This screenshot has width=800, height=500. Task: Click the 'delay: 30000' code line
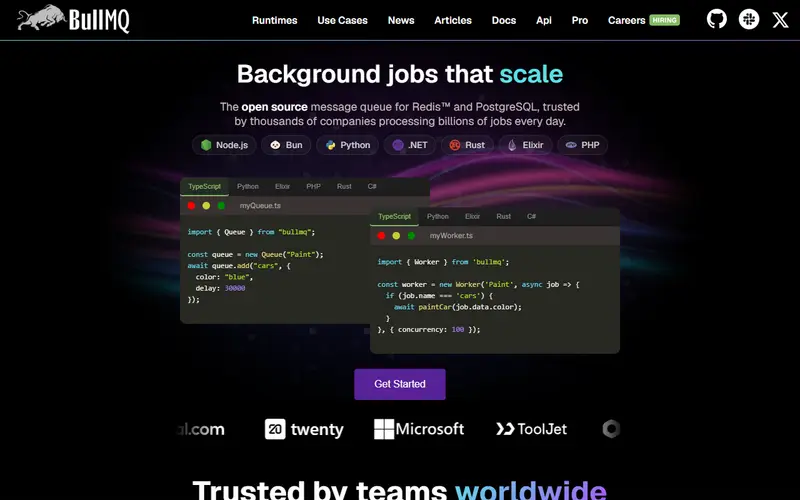pos(220,288)
